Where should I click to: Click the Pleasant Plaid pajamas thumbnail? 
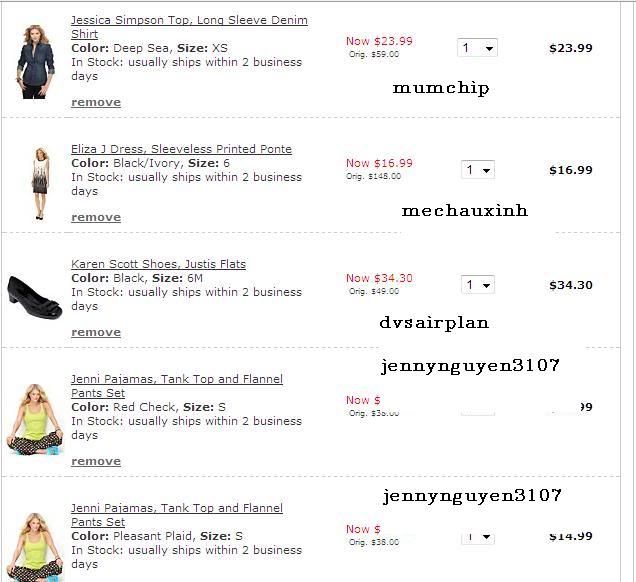coord(35,547)
